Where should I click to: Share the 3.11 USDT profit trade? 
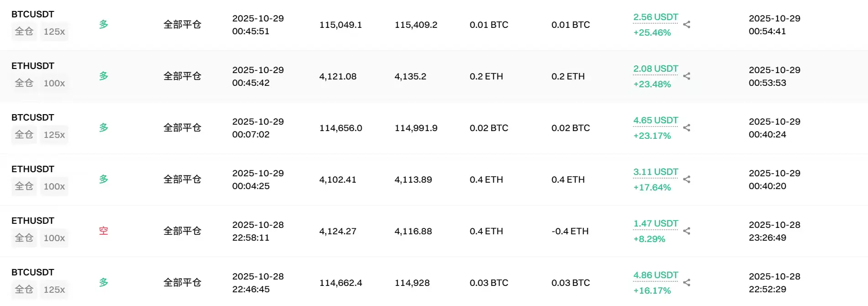click(x=686, y=179)
